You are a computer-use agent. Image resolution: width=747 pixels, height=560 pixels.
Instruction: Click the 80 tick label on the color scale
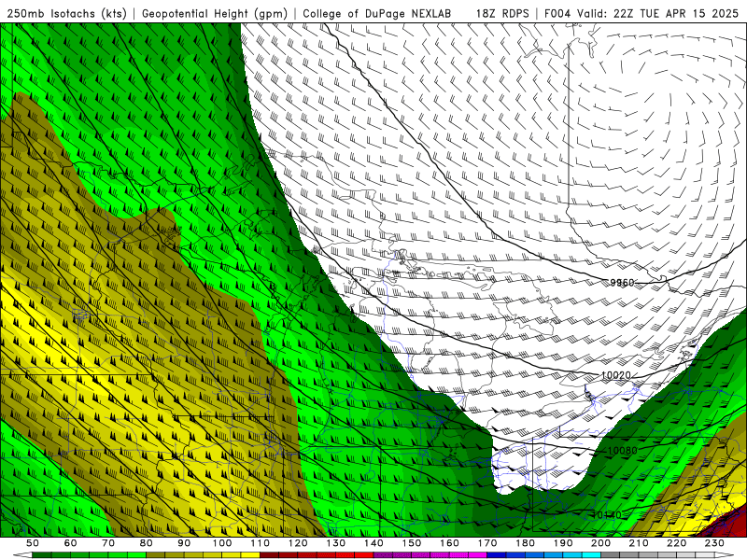coord(147,543)
